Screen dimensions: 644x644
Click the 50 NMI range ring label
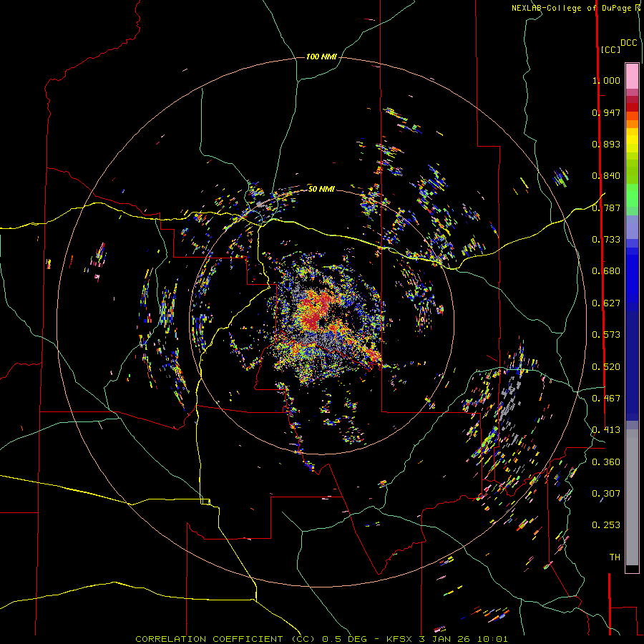[321, 189]
